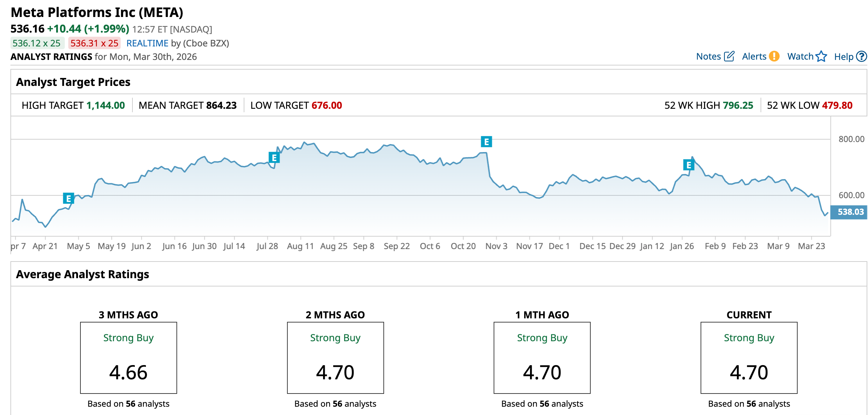Click the earnings E marker near May 5
The height and width of the screenshot is (415, 868).
[x=68, y=198]
